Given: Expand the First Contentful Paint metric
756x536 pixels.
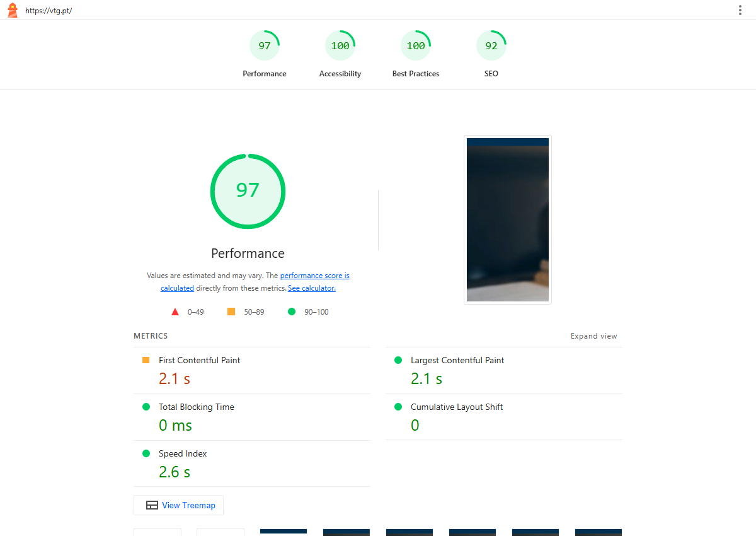Looking at the screenshot, I should 252,371.
